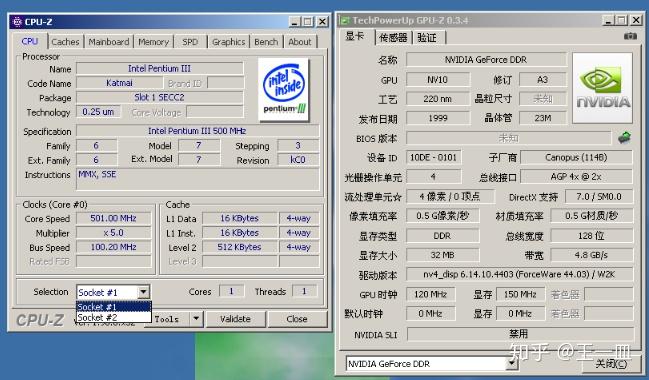
Task: Switch to the Mainboard tab
Action: (108, 42)
